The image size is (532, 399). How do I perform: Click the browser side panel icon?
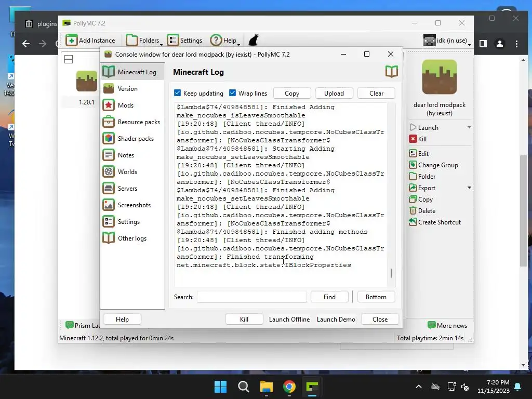tap(483, 44)
